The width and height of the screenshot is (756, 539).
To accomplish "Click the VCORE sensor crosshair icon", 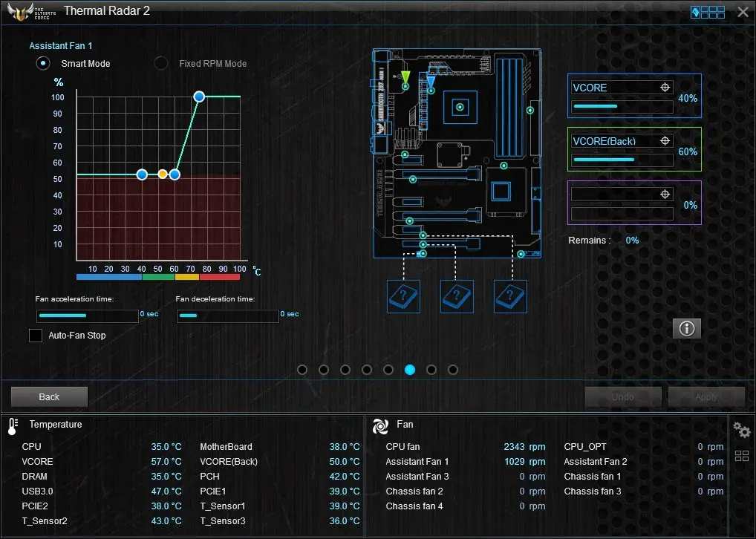I will [x=665, y=88].
